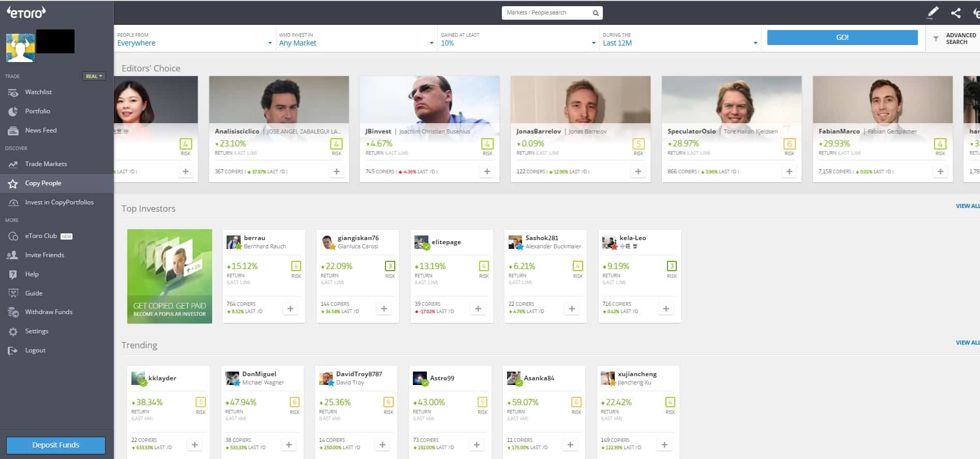
Task: Click the eToro Club icon
Action: coord(13,236)
